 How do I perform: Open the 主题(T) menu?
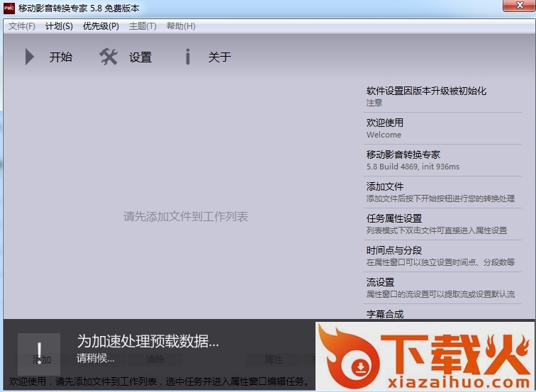pos(143,26)
